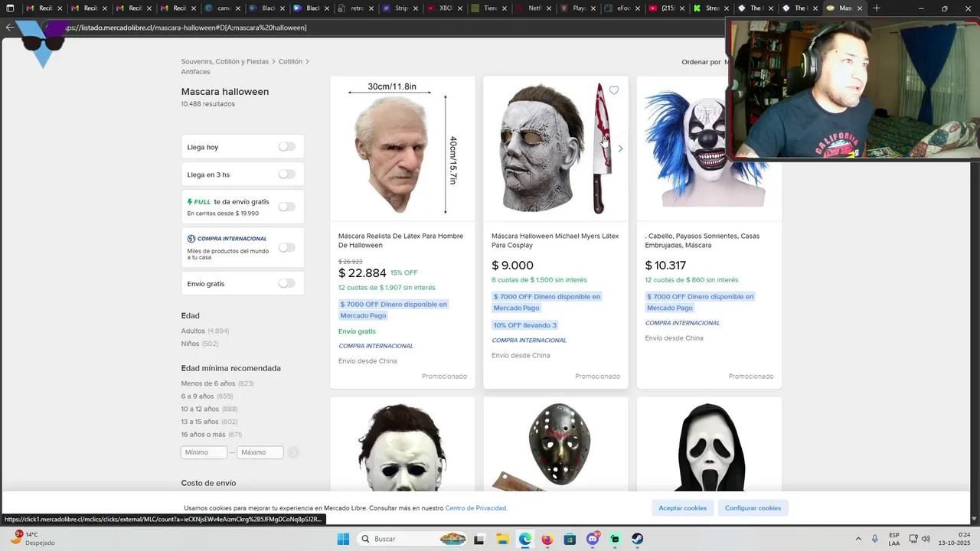Open Microsoft Edge from taskbar
This screenshot has height=551, width=980.
(x=524, y=539)
